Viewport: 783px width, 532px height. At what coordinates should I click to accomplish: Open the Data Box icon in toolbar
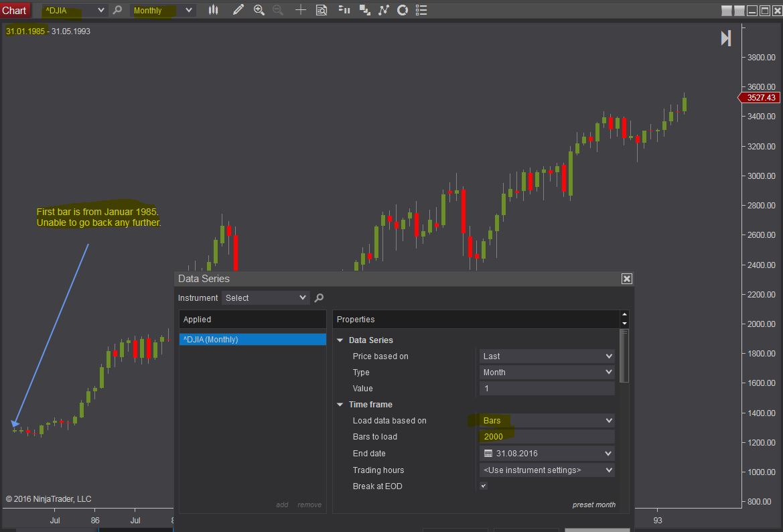pos(322,10)
